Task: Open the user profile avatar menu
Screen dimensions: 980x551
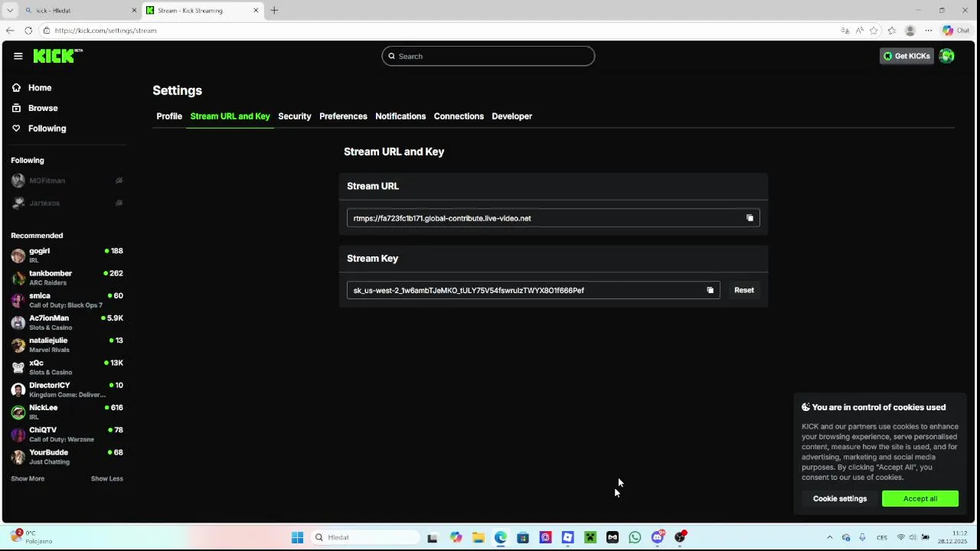Action: coord(946,56)
